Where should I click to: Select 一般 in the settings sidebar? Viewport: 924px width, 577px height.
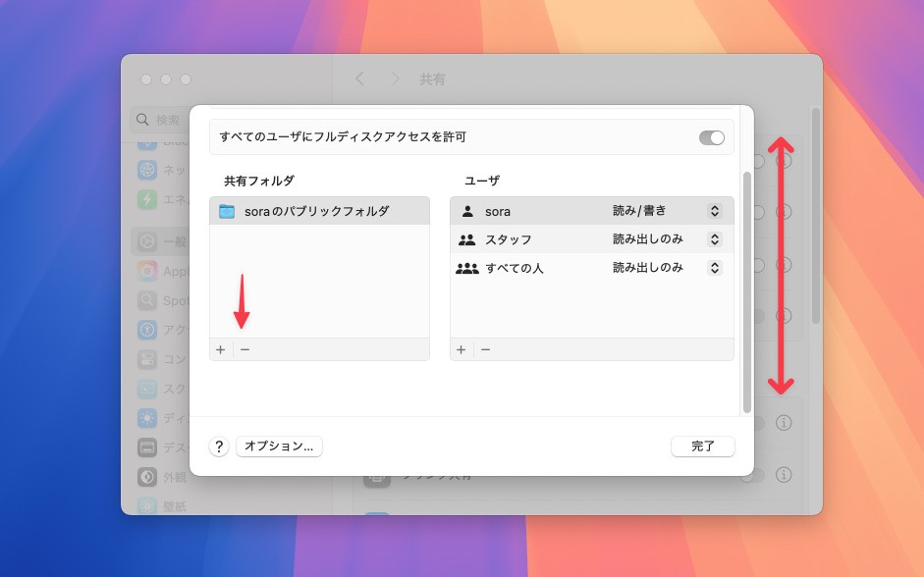(x=160, y=241)
